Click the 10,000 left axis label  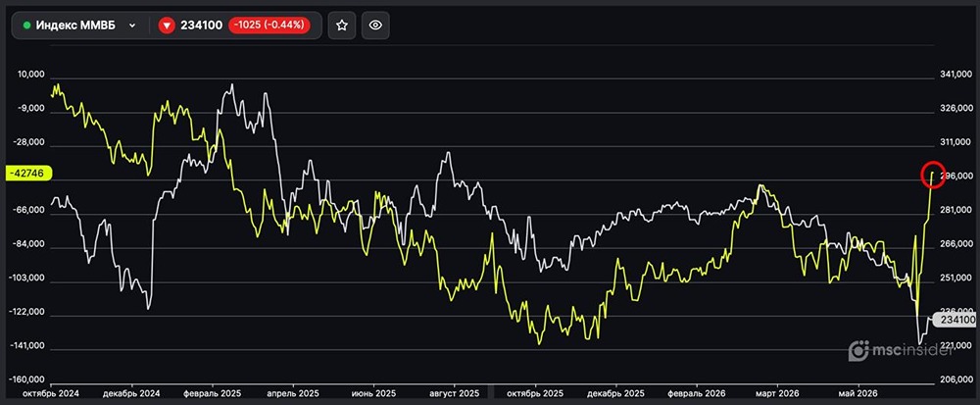point(33,75)
